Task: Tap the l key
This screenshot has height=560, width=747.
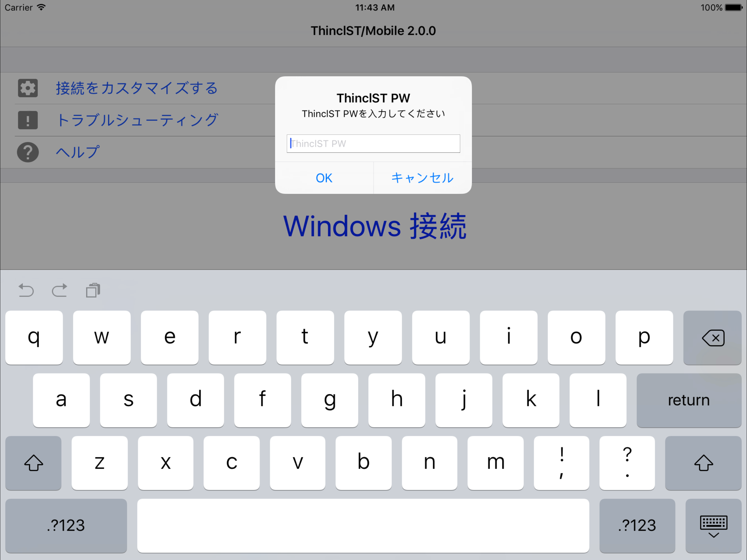Action: [x=598, y=400]
